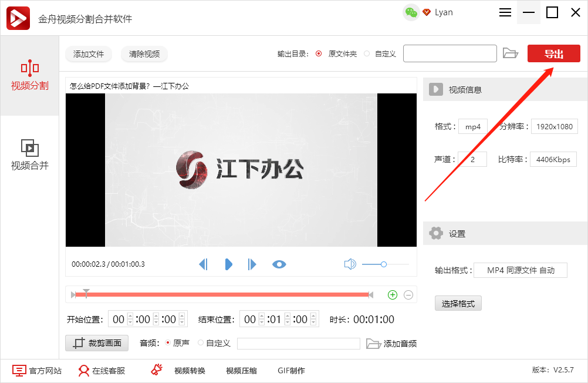
Task: Step forward one frame in player
Action: [252, 264]
